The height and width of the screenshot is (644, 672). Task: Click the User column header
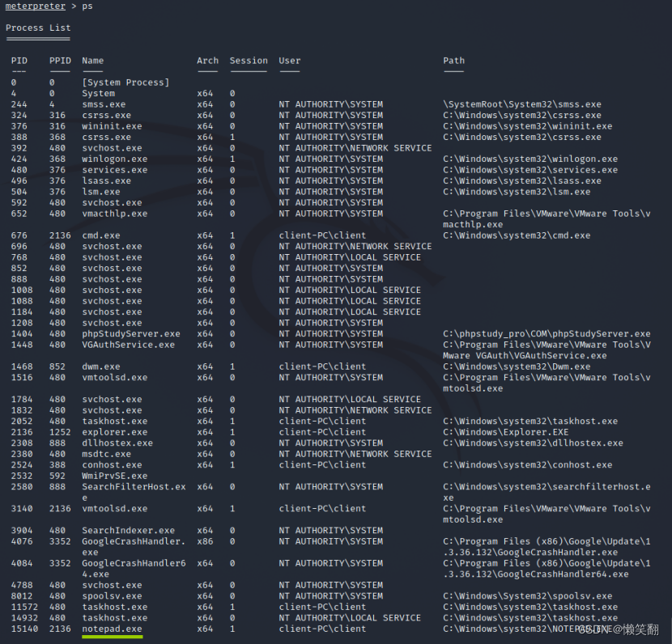290,60
